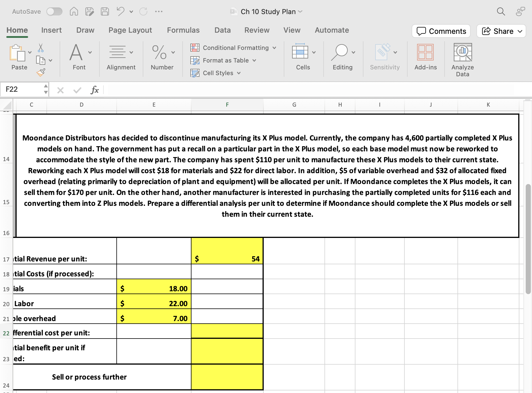The height and width of the screenshot is (393, 532).
Task: Open the Copy options dropdown arrow
Action: tap(50, 60)
